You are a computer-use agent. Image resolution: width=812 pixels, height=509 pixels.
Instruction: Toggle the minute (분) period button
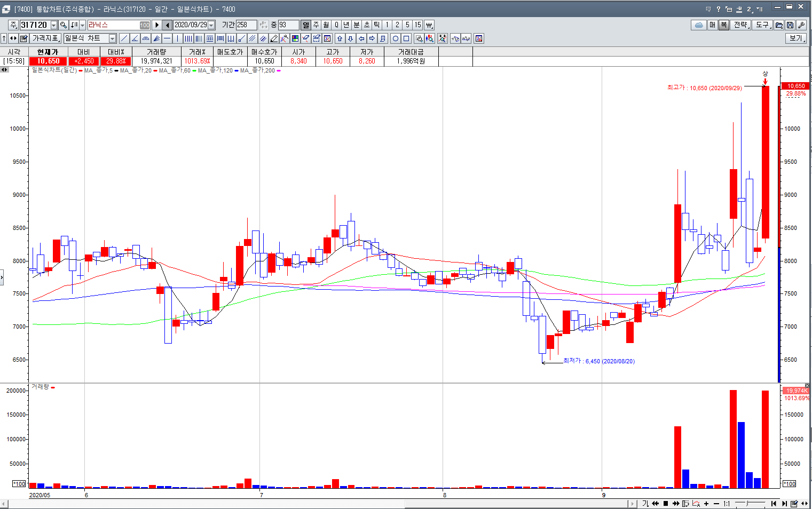357,25
